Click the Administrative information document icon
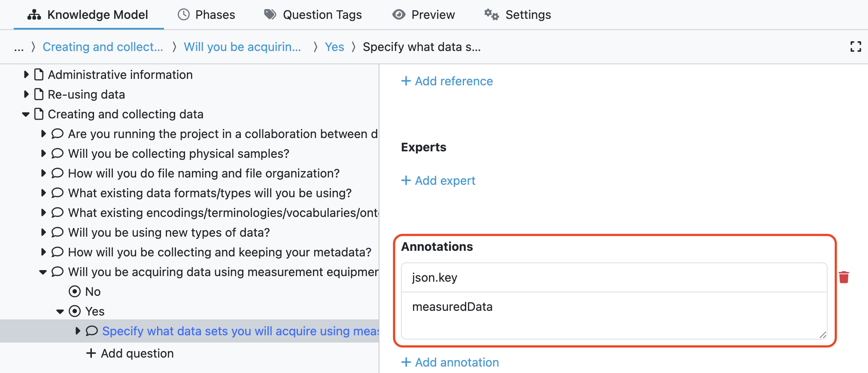The image size is (868, 373). click(x=39, y=75)
